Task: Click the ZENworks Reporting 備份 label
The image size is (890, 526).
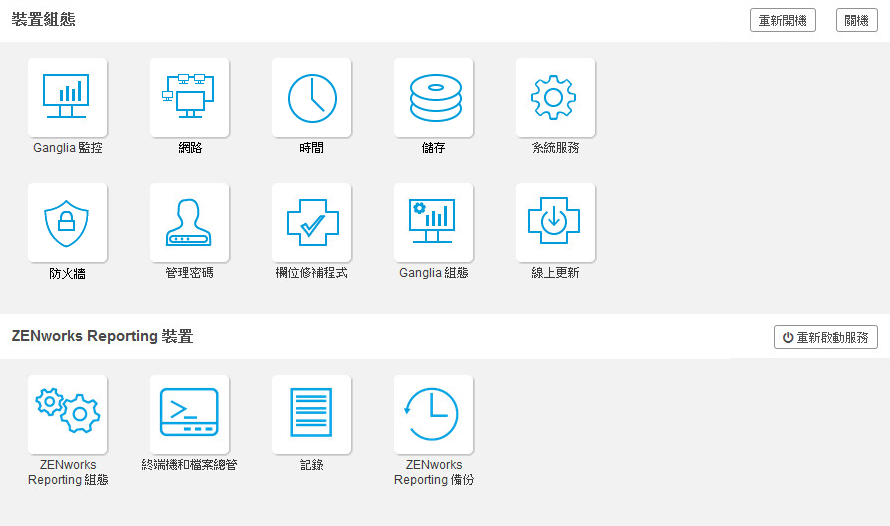Action: coord(434,472)
